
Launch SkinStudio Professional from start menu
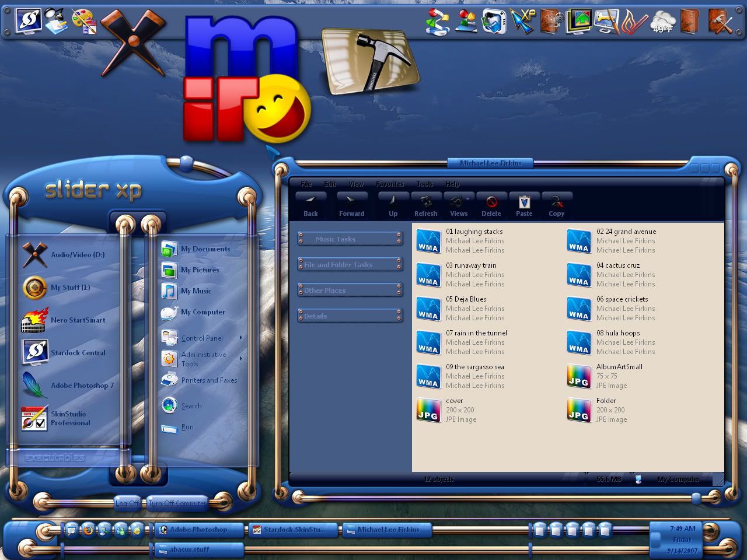click(57, 418)
